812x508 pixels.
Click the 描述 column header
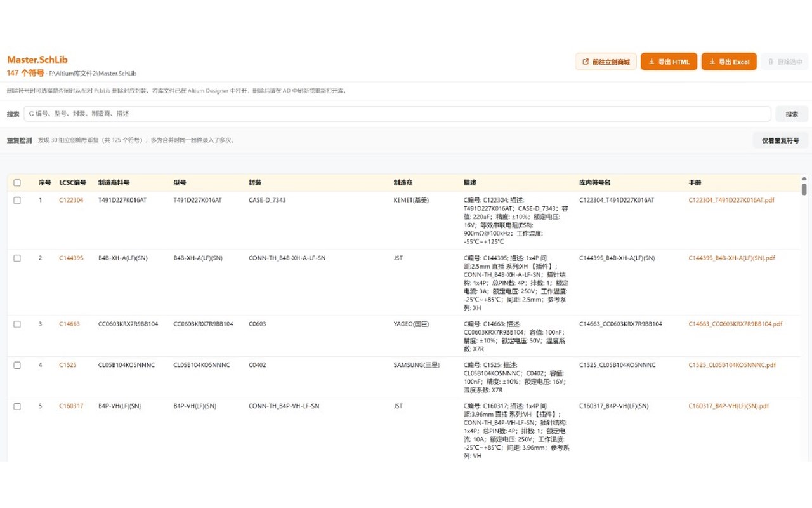coord(470,183)
